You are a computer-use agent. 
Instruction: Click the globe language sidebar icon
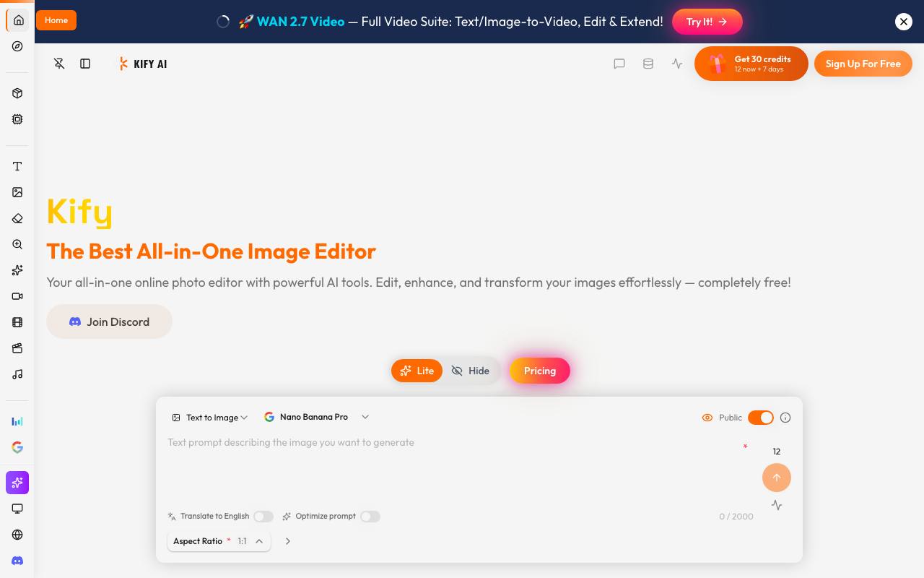17,535
